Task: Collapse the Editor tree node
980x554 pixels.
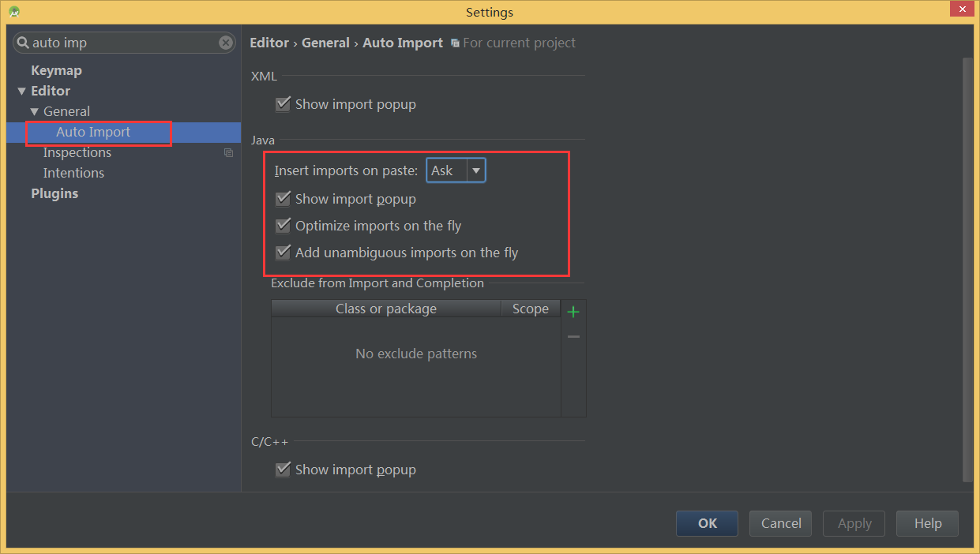Action: (x=21, y=92)
